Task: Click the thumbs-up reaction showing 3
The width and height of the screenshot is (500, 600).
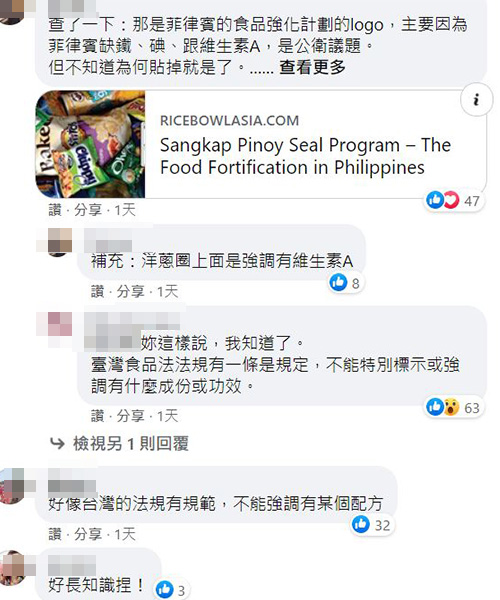Action: tap(171, 590)
